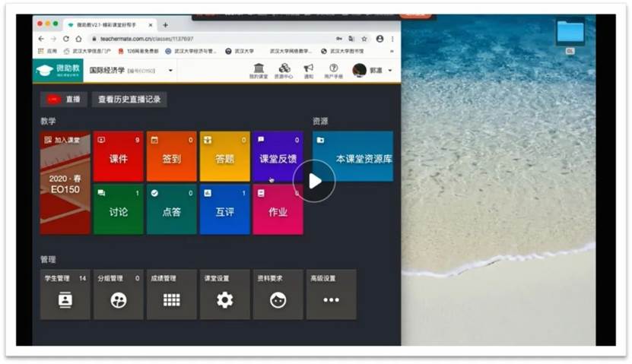Open the 武汉大学图书馆 bookmark
The height and width of the screenshot is (364, 632).
(342, 51)
